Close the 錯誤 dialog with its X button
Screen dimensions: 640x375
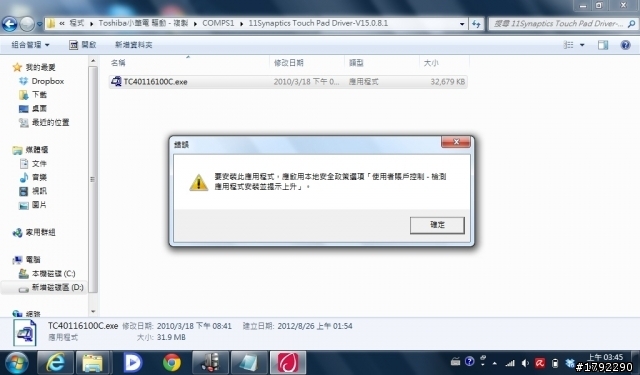click(456, 142)
